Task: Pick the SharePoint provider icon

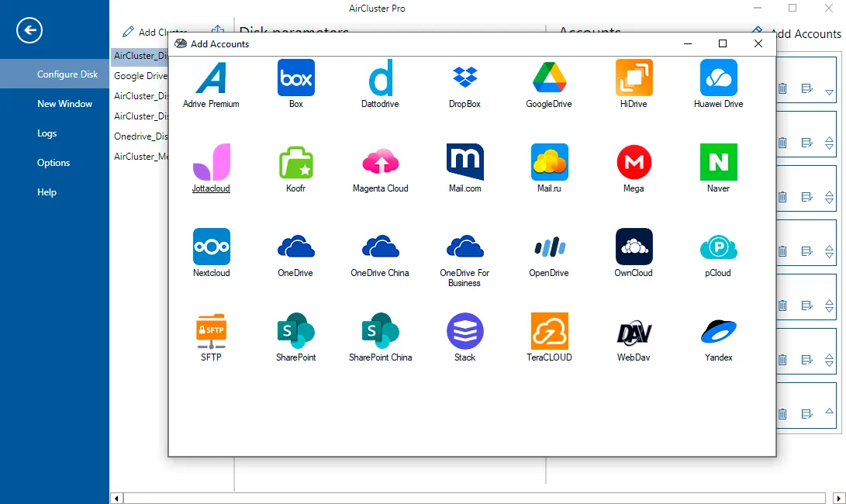Action: coord(295,331)
